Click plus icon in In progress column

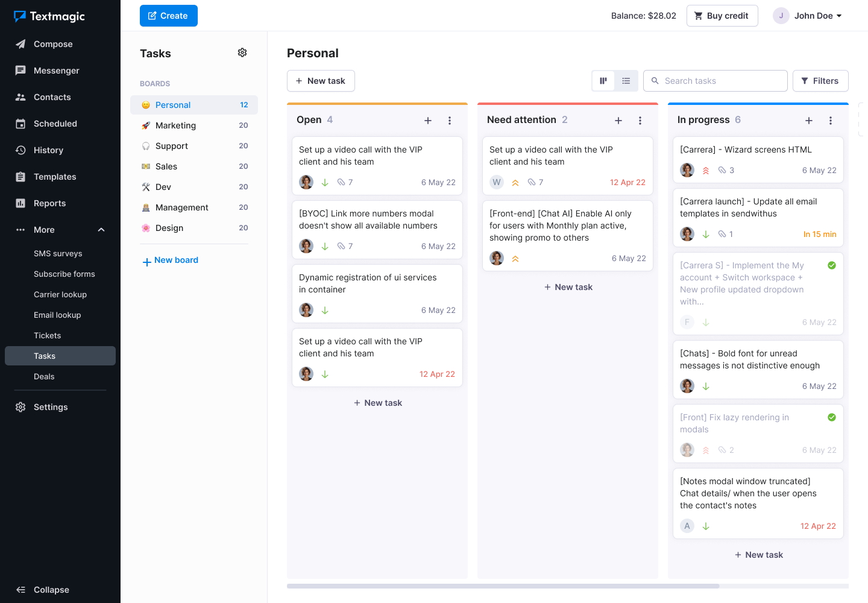[809, 121]
